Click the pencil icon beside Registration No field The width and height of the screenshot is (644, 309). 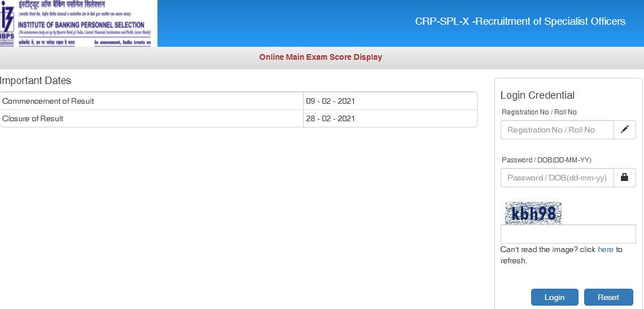coord(624,130)
